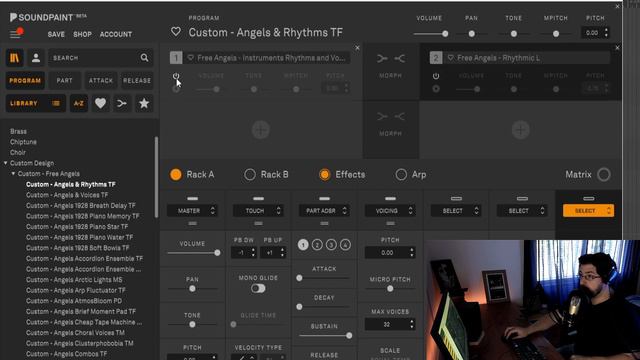Switch to the ATTACK tab
The height and width of the screenshot is (360, 640).
[x=101, y=80]
